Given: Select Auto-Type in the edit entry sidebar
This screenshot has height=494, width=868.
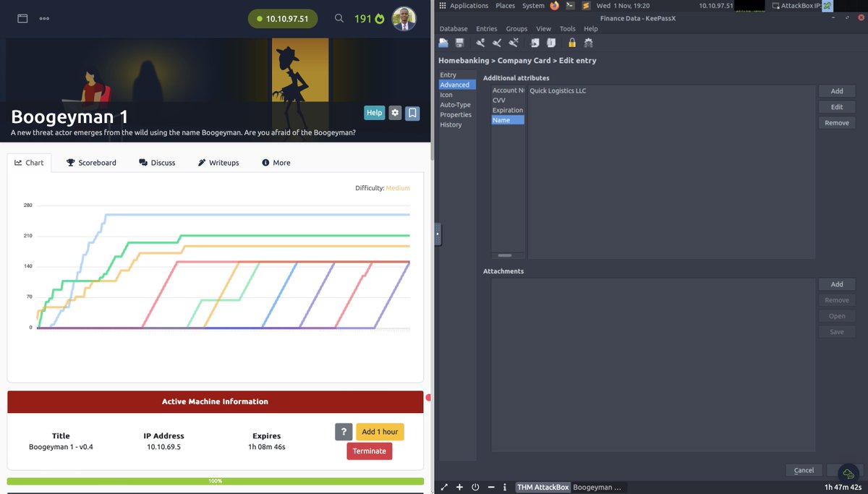Looking at the screenshot, I should coord(457,105).
